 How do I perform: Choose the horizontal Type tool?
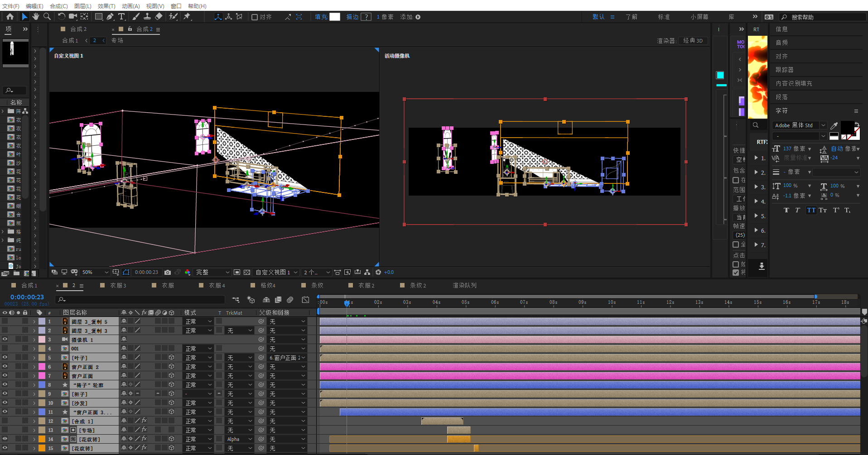point(121,17)
